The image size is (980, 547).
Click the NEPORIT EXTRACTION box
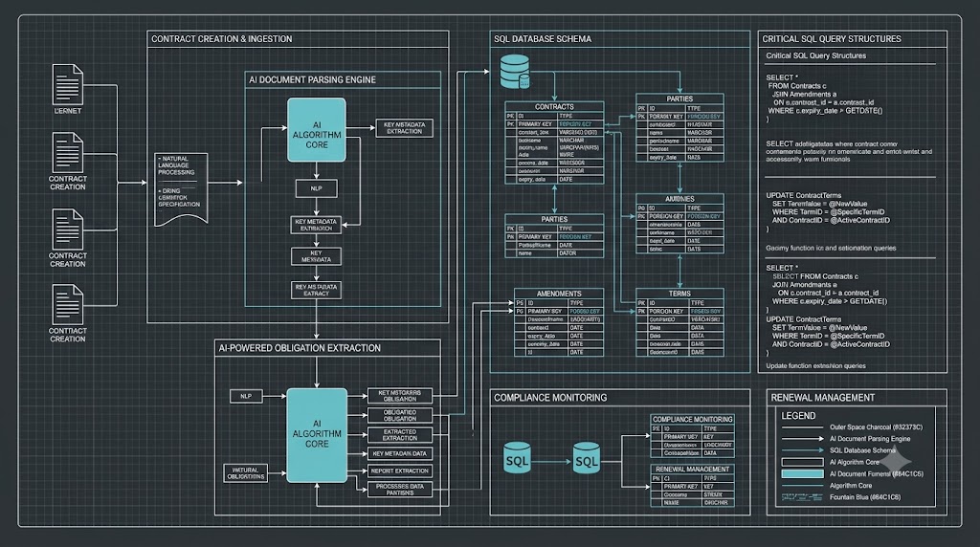(400, 470)
